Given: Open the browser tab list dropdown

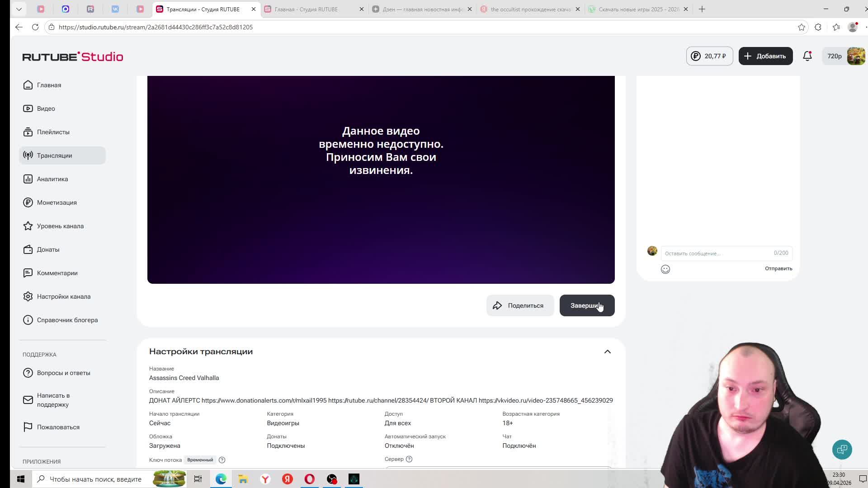Looking at the screenshot, I should coord(19,9).
